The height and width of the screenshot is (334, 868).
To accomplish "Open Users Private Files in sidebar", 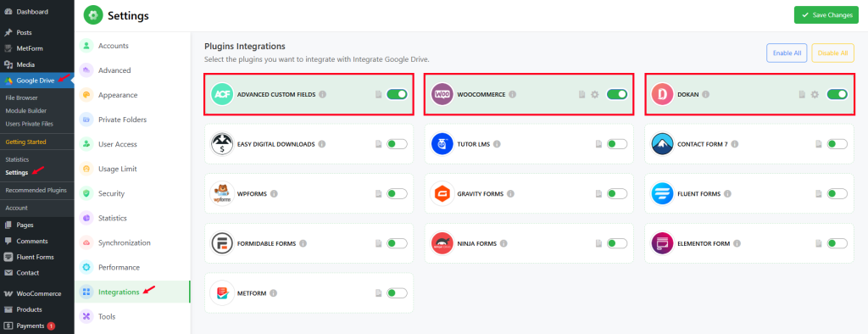I will pos(29,124).
